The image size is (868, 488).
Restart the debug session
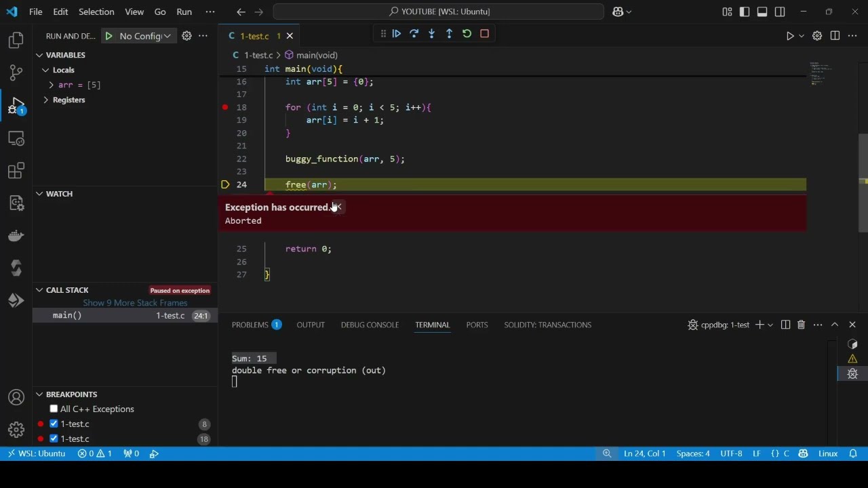[467, 34]
